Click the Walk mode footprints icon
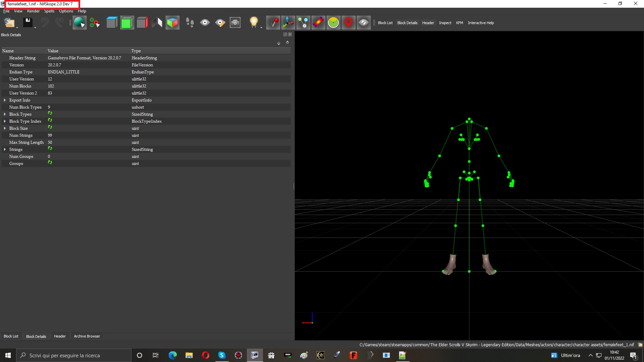The width and height of the screenshot is (644, 362). tap(190, 23)
